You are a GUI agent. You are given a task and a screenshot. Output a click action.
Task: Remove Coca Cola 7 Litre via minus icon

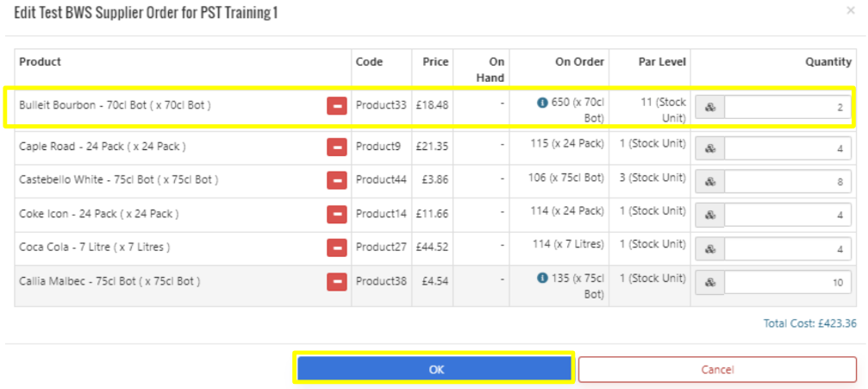pos(336,248)
